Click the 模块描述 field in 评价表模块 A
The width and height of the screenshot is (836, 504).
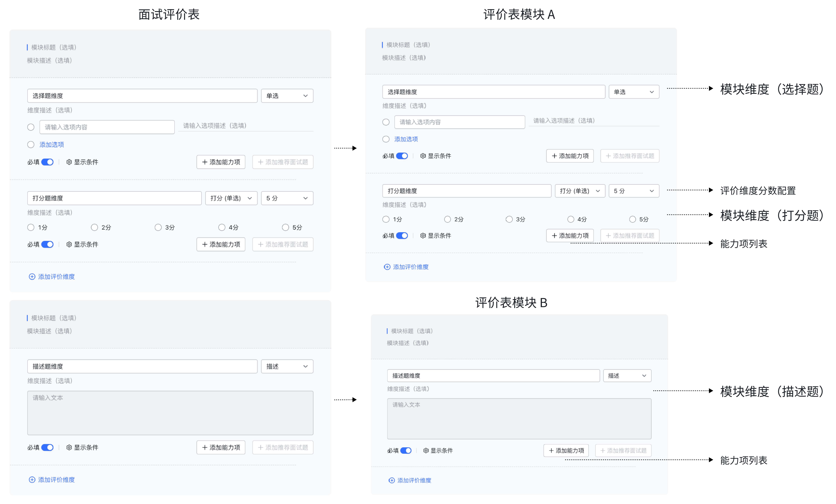coord(404,58)
